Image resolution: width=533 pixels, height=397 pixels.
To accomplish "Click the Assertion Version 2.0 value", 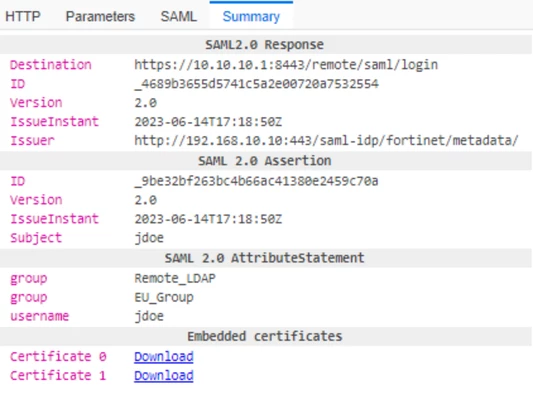I will coord(145,200).
